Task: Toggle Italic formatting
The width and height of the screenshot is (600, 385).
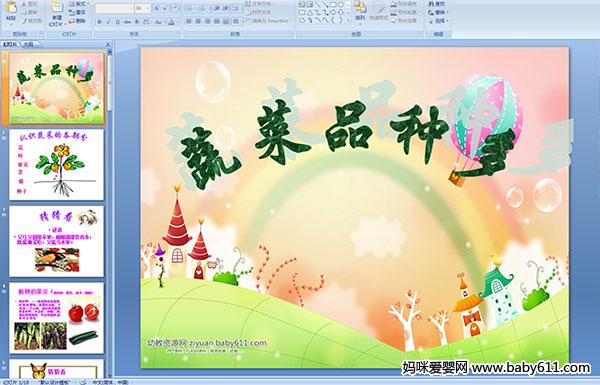Action: [108, 22]
